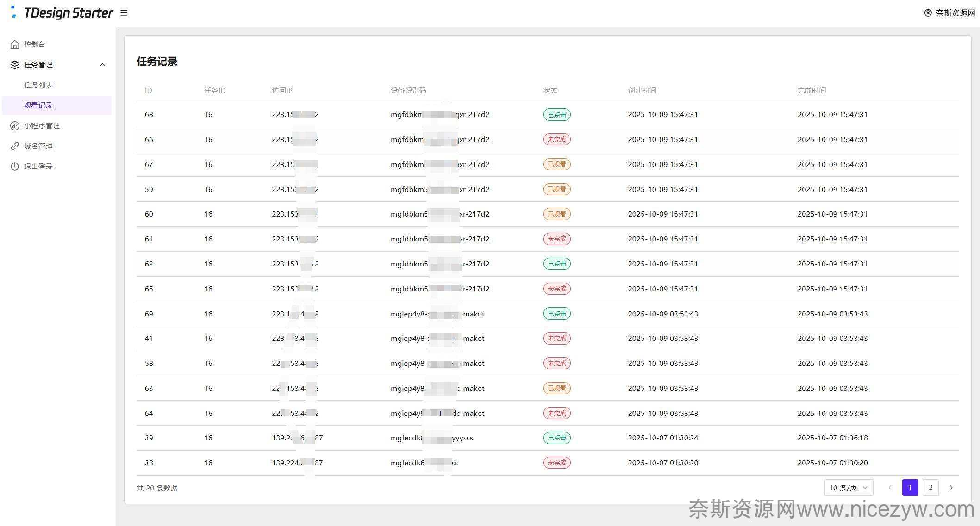Click the 域名管理 link icon
This screenshot has height=526, width=980.
click(x=15, y=146)
